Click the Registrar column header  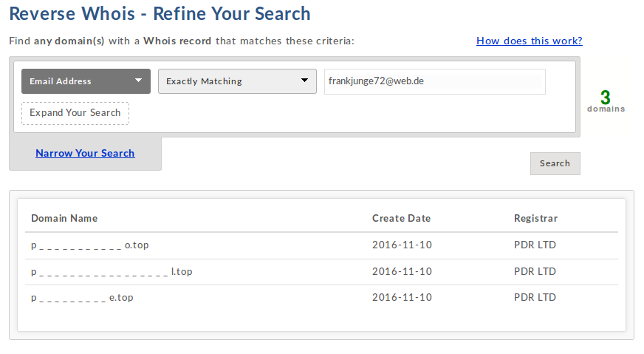coord(535,218)
